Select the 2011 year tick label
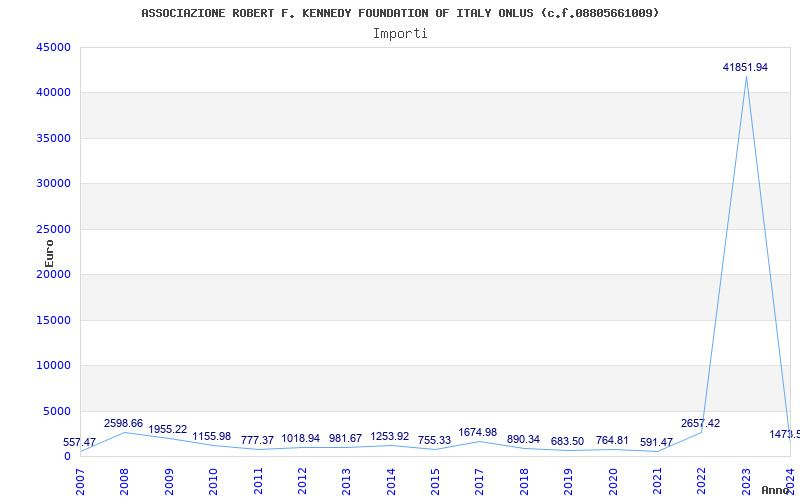The image size is (800, 500). (x=258, y=482)
